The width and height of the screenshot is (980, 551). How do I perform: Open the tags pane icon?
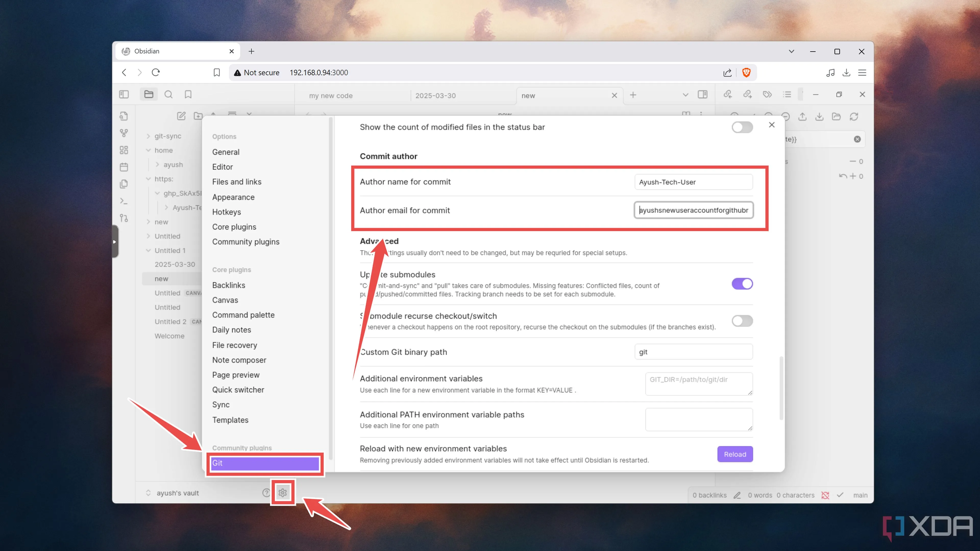767,94
